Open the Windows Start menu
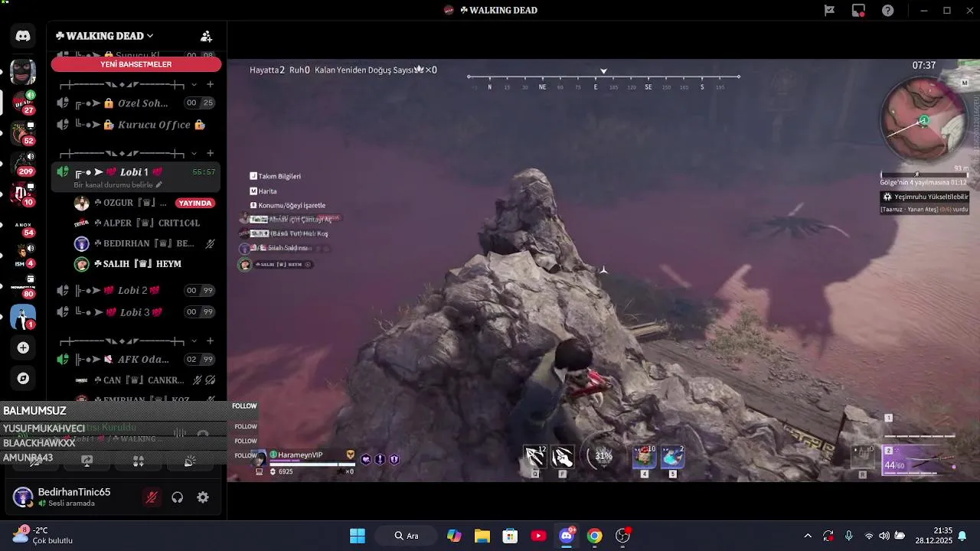Image resolution: width=980 pixels, height=551 pixels. 358,536
